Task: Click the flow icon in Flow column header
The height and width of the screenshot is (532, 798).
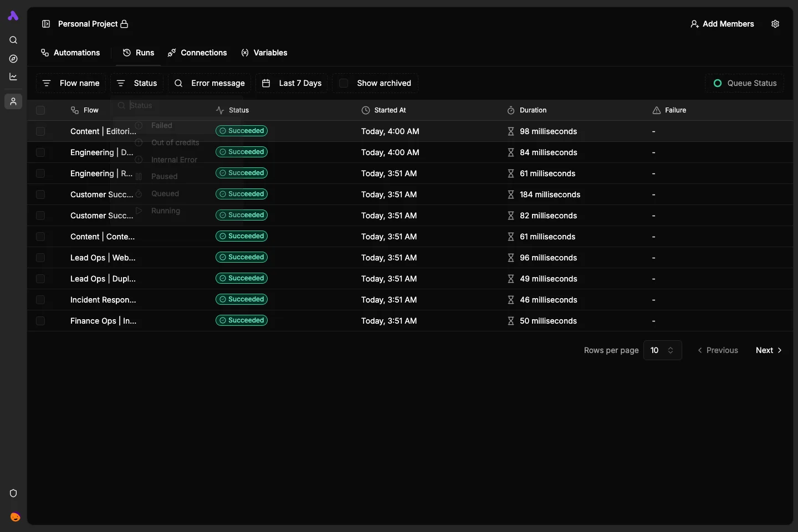Action: 75,110
